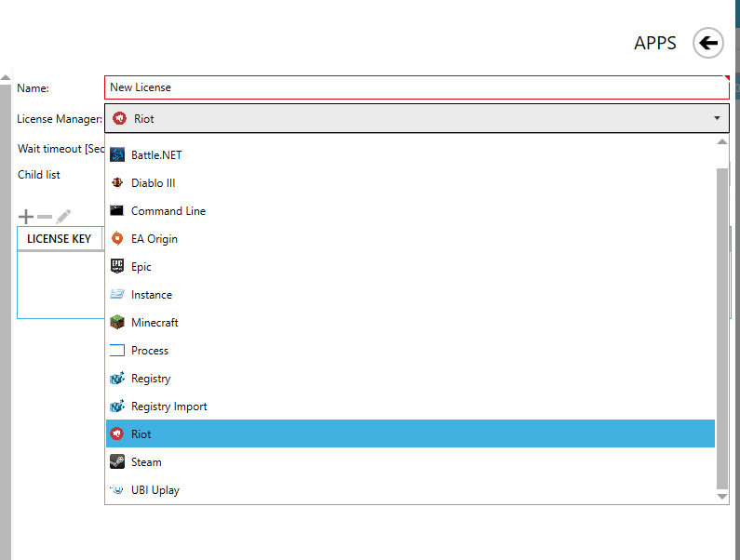Click the Name input field
Image resolution: width=740 pixels, height=560 pixels.
click(417, 87)
